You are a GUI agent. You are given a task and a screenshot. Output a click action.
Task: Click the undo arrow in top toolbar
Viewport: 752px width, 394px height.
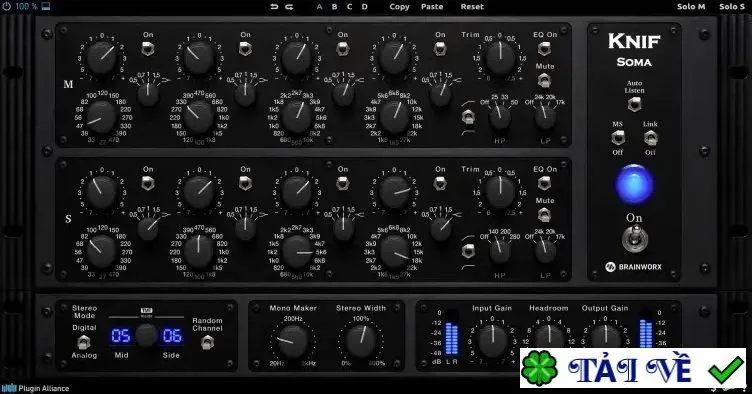[x=274, y=7]
